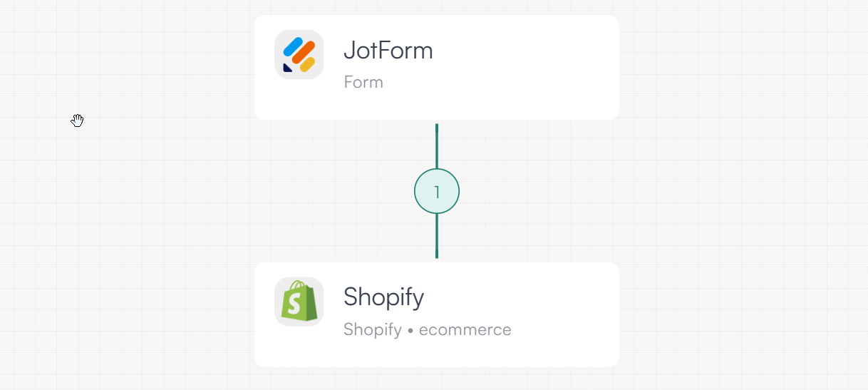Click empty canvas left of the nodes

143,214
